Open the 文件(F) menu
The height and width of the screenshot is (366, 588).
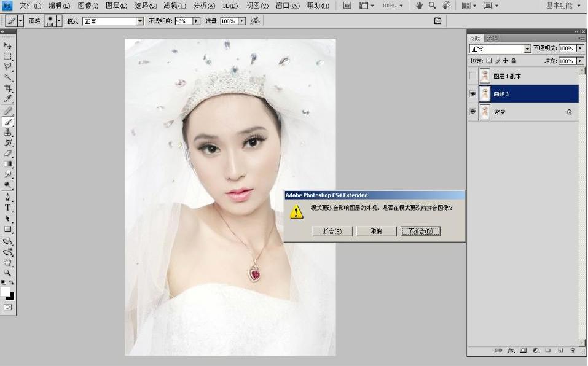click(x=30, y=6)
